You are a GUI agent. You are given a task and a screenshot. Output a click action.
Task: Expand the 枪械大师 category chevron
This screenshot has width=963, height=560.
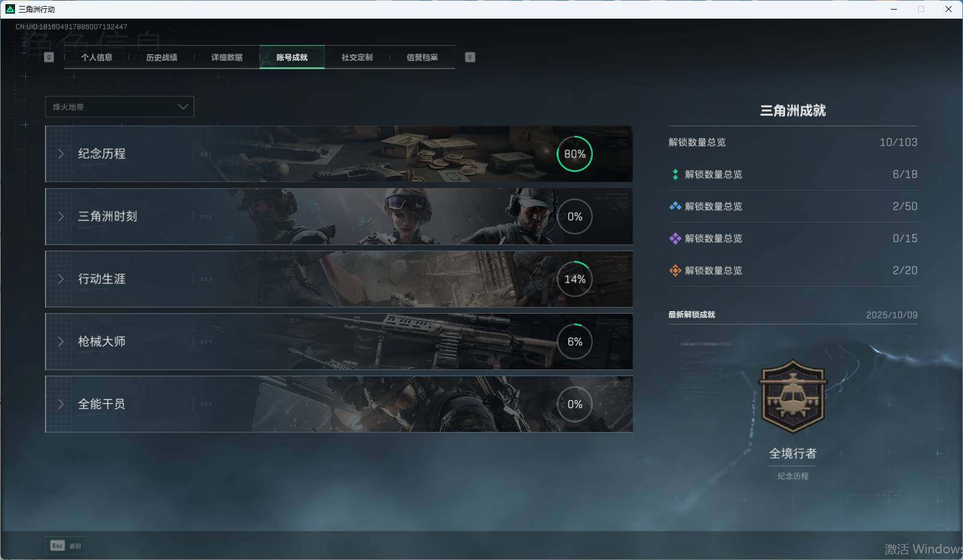pos(61,341)
